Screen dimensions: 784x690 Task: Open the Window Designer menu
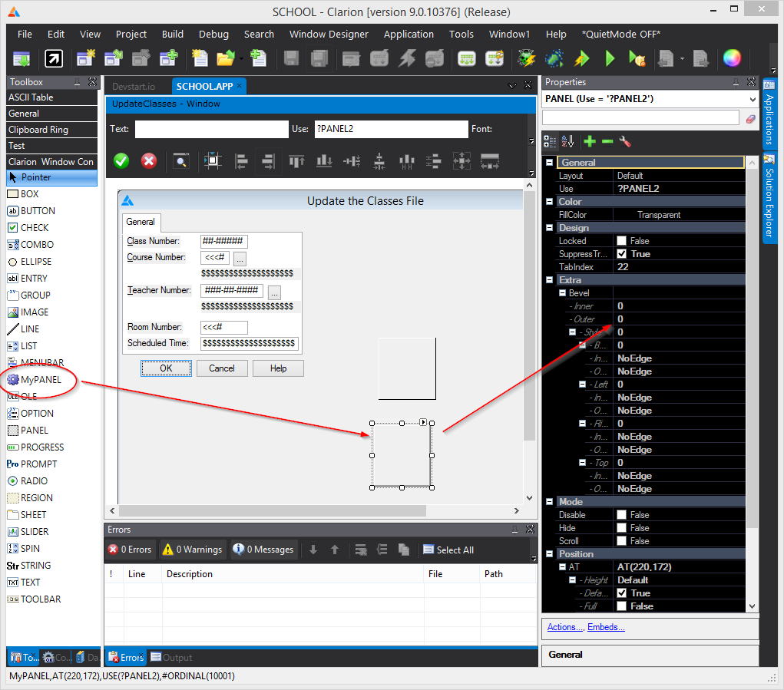329,34
